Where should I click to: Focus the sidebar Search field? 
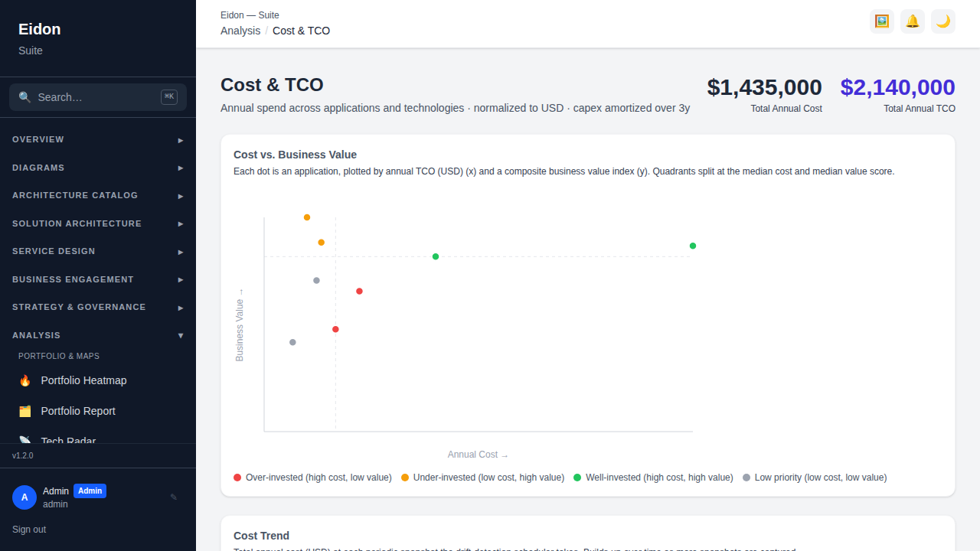tap(98, 97)
